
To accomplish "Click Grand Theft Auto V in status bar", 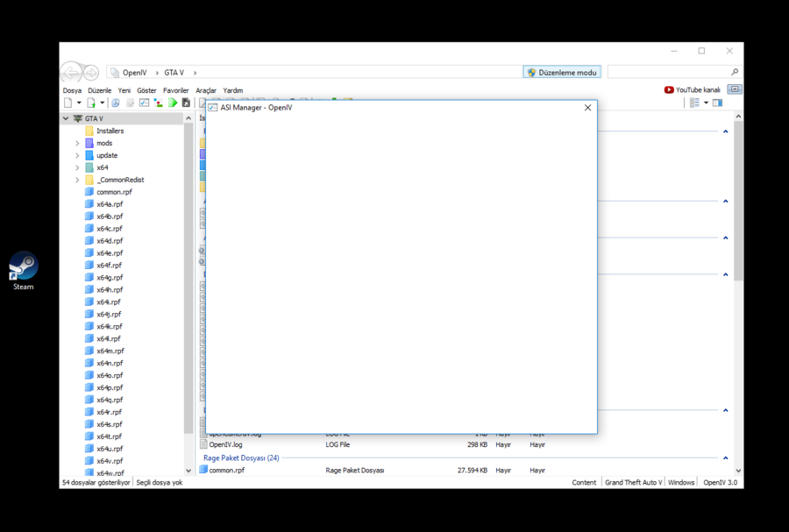I will tap(633, 483).
